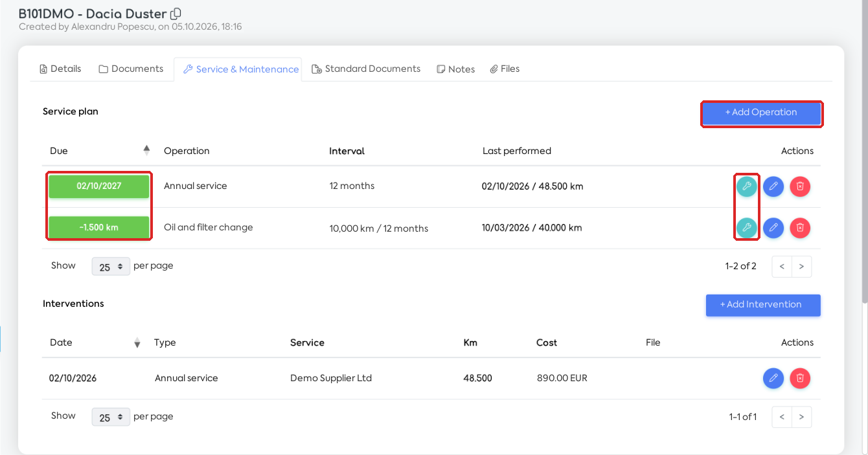Open Service plan per-page dropdown

(x=111, y=267)
